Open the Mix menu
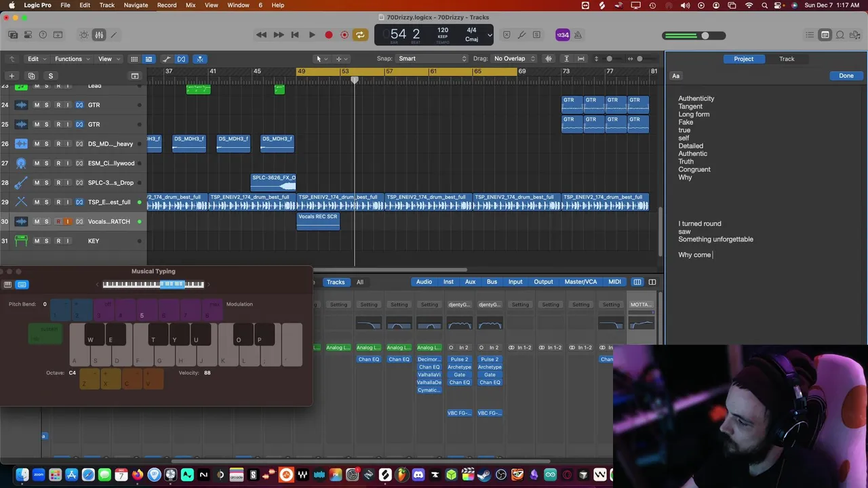Viewport: 868px width, 488px height. pyautogui.click(x=191, y=5)
